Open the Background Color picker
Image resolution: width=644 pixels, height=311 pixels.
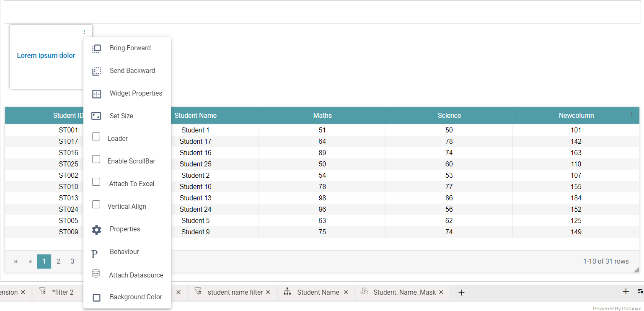point(96,298)
